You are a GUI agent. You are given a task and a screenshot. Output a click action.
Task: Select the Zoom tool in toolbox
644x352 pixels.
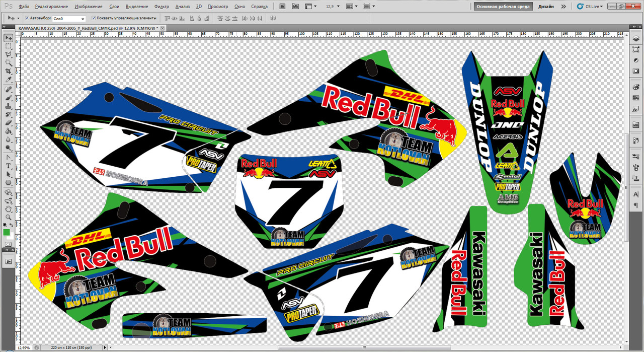8,217
